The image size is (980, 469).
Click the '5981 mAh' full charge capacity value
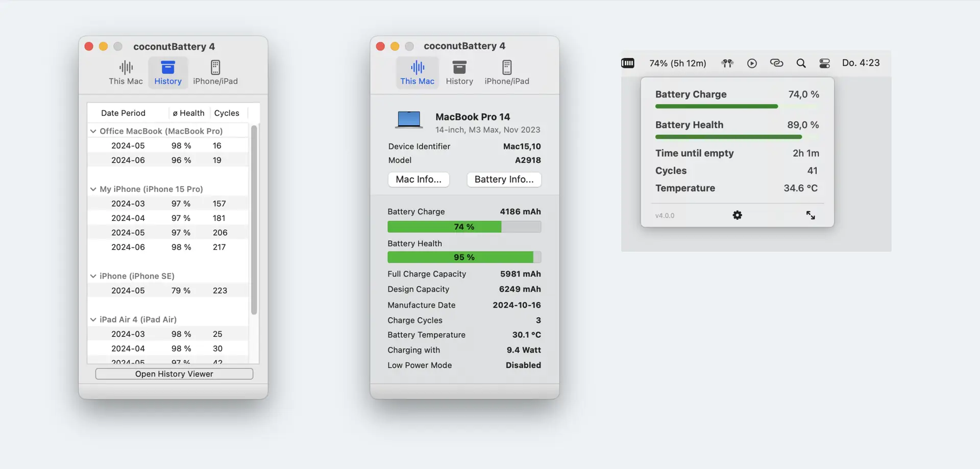(520, 274)
